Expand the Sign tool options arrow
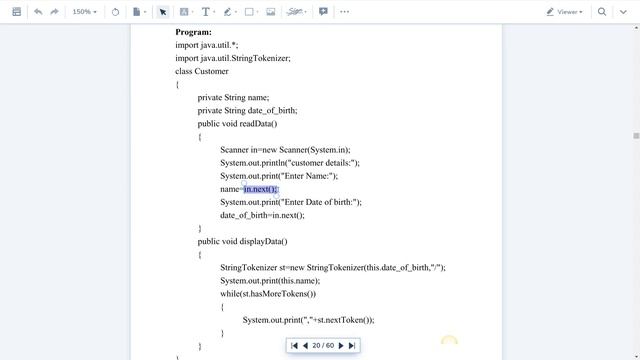The width and height of the screenshot is (640, 360). 305,12
